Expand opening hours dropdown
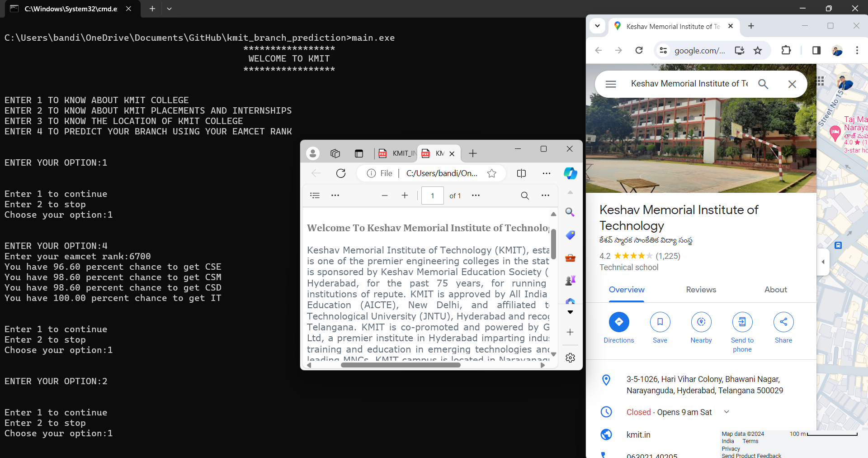Image resolution: width=868 pixels, height=458 pixels. pos(726,412)
